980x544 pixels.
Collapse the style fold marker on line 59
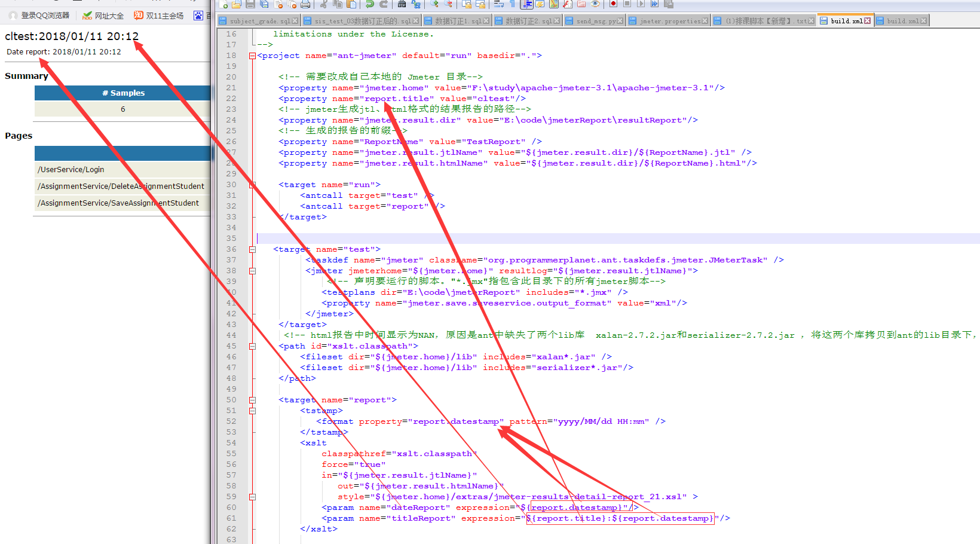[x=252, y=497]
